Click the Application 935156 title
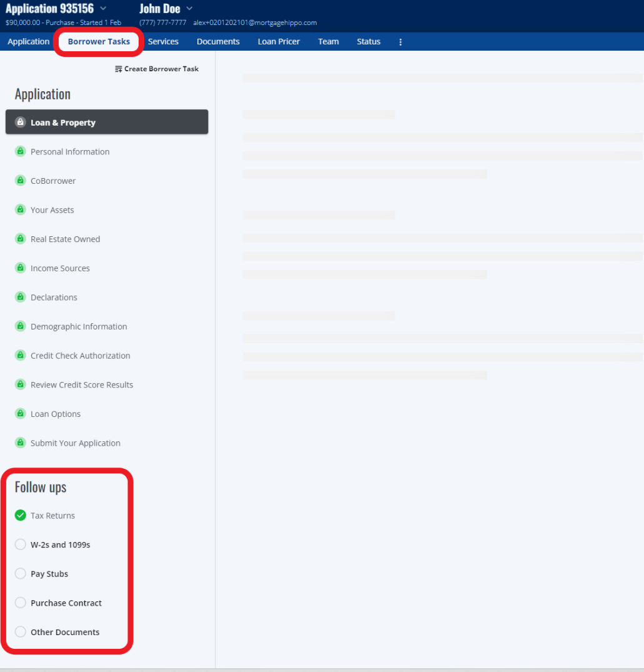The height and width of the screenshot is (672, 644). click(x=49, y=9)
